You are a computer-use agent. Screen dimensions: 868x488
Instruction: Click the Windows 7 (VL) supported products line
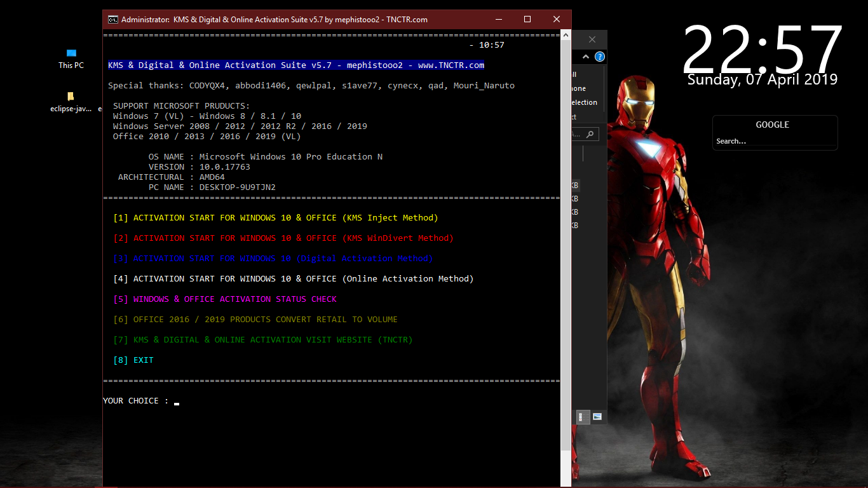207,116
